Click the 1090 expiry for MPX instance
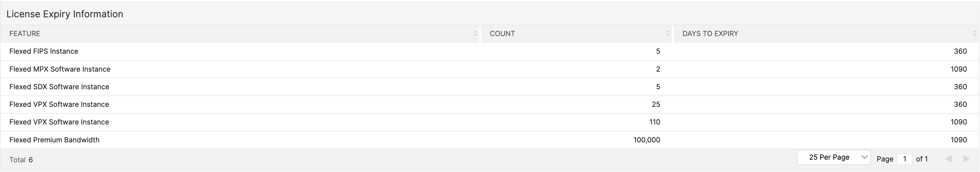This screenshot has width=980, height=172. point(959,69)
